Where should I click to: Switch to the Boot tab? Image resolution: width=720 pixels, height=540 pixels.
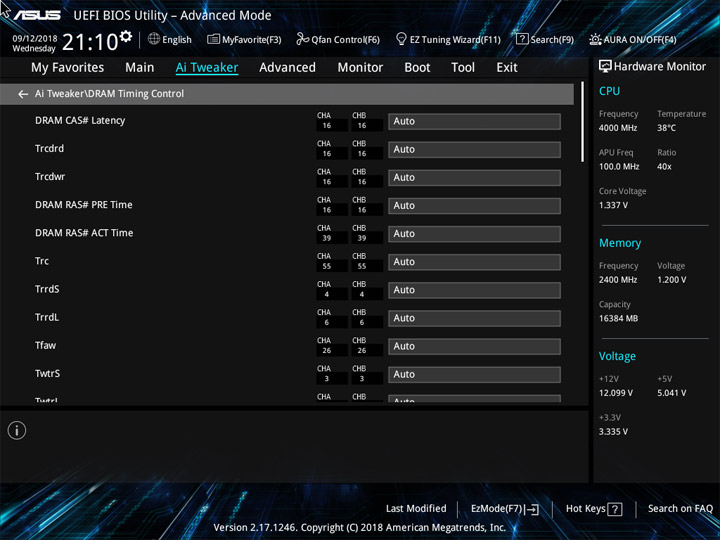click(x=417, y=68)
